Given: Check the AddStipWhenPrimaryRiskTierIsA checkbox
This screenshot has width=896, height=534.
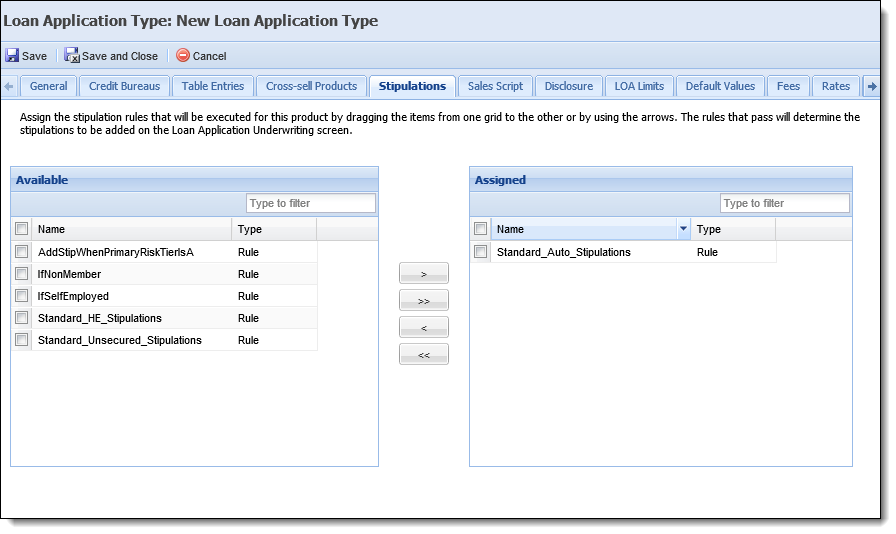Looking at the screenshot, I should click(x=22, y=252).
